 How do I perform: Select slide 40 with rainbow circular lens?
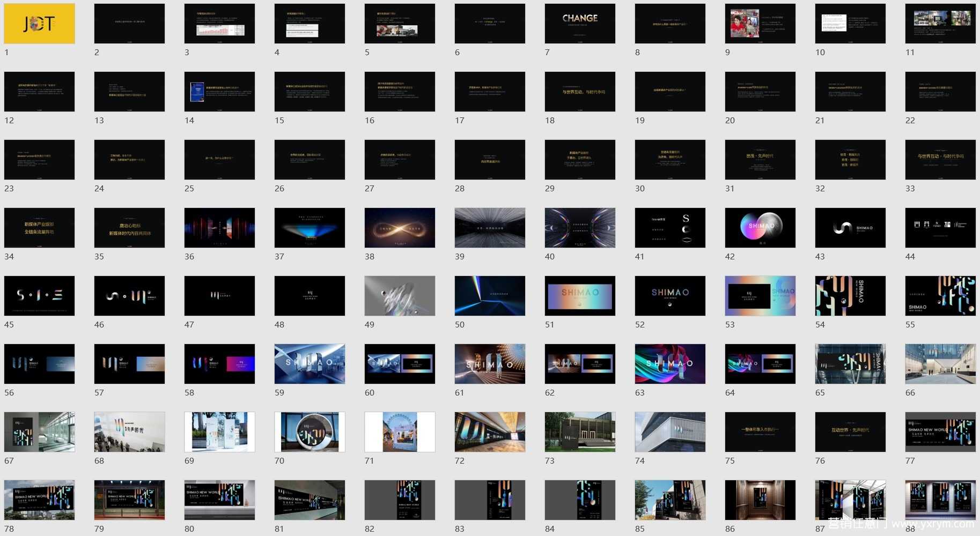click(580, 228)
